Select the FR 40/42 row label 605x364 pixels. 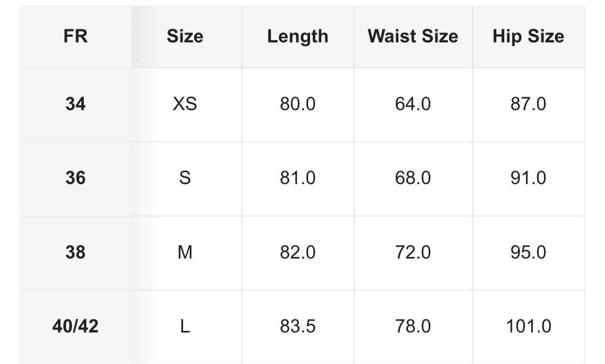pyautogui.click(x=75, y=326)
